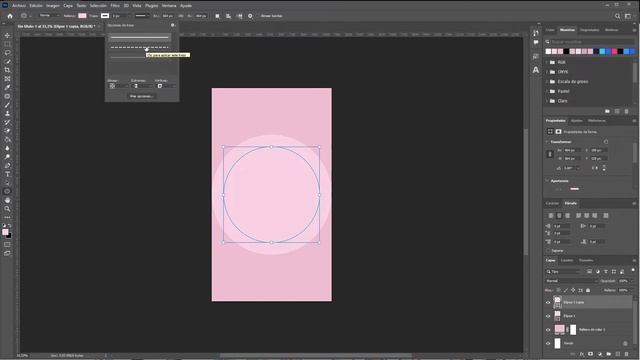The image size is (640, 360).
Task: Select the Frame tool
Action: pos(7,79)
